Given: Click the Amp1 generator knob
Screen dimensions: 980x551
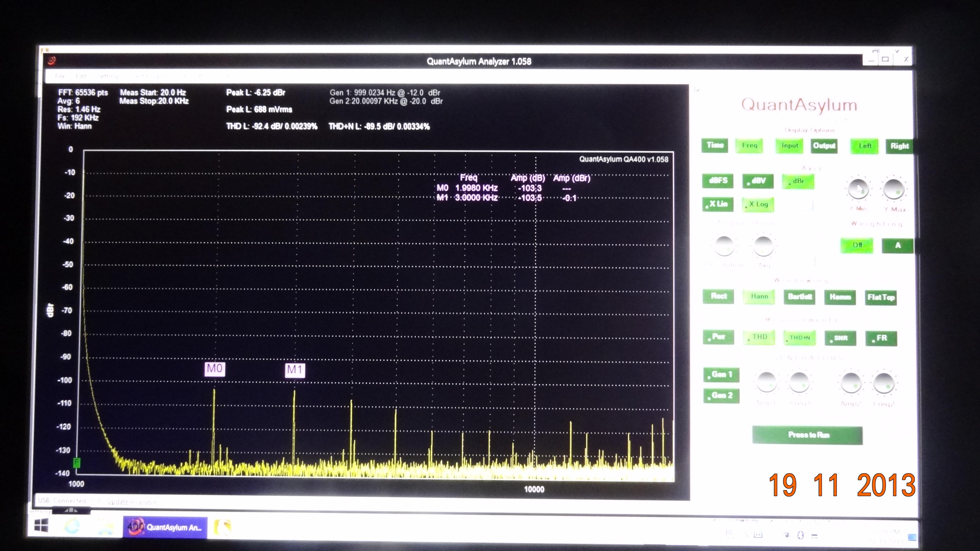Looking at the screenshot, I should [767, 382].
